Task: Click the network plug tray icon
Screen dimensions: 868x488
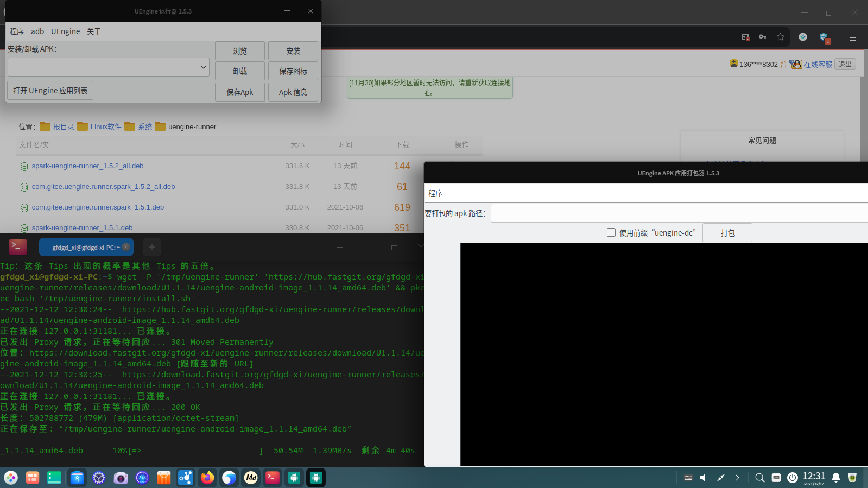Action: click(x=720, y=478)
